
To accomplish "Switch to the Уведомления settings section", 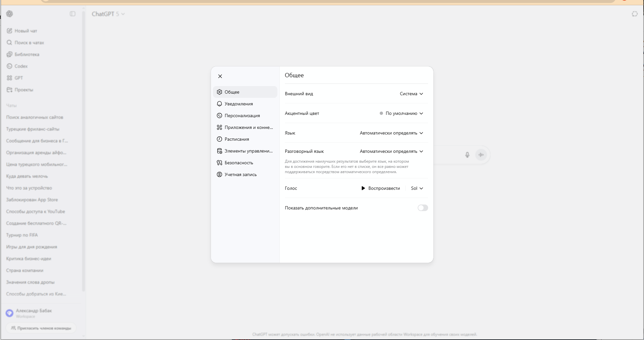I will click(x=238, y=104).
